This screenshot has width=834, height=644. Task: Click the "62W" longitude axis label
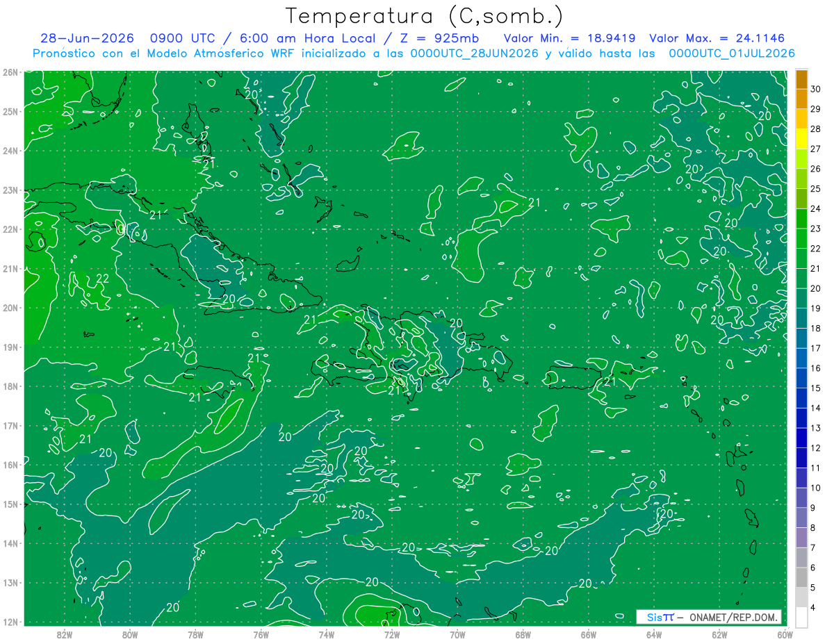coord(719,634)
